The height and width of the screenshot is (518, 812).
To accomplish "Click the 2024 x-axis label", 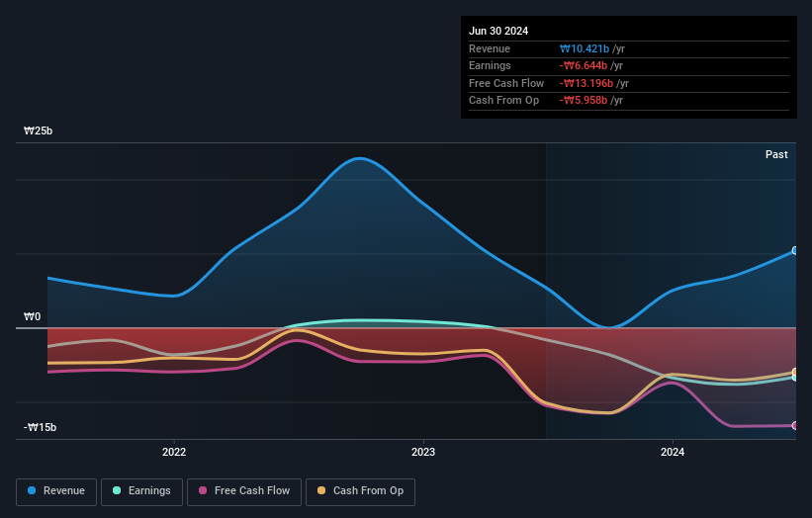I will pyautogui.click(x=673, y=452).
